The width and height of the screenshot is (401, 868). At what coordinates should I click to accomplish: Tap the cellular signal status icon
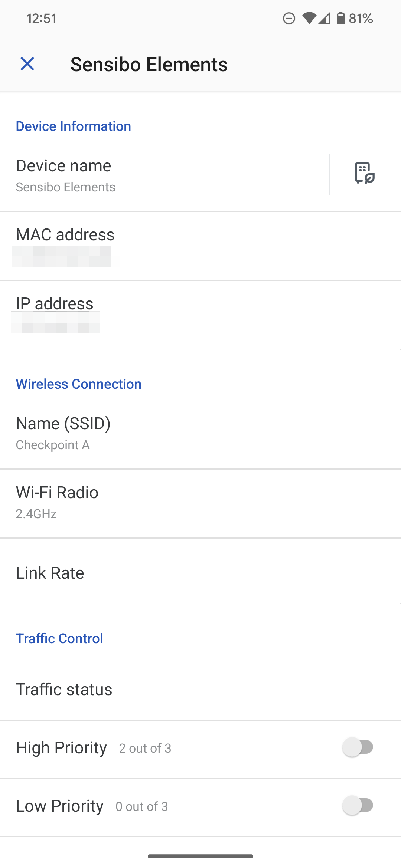324,18
